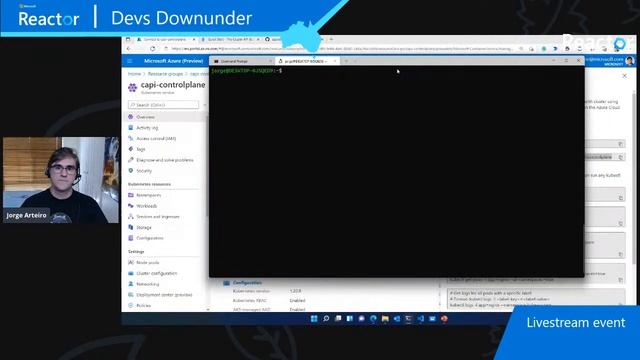Collapse the Azure resource menu sidebar
The height and width of the screenshot is (360, 640).
tap(205, 105)
